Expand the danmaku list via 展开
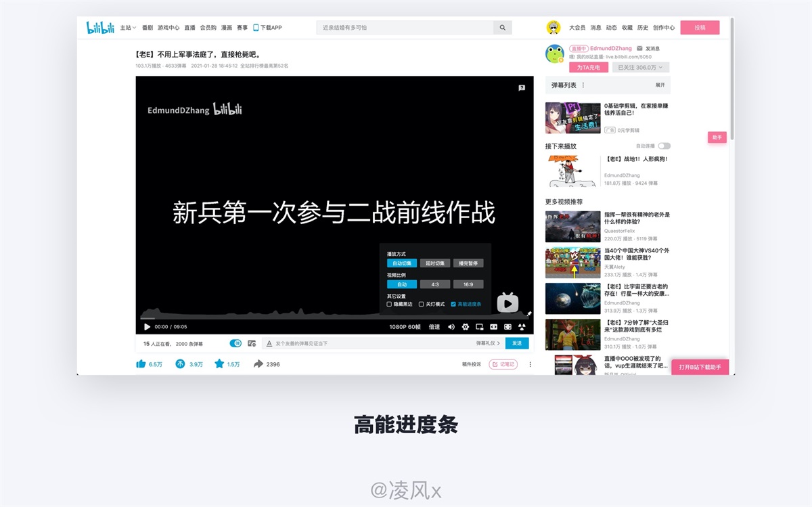The height and width of the screenshot is (507, 812). click(660, 85)
